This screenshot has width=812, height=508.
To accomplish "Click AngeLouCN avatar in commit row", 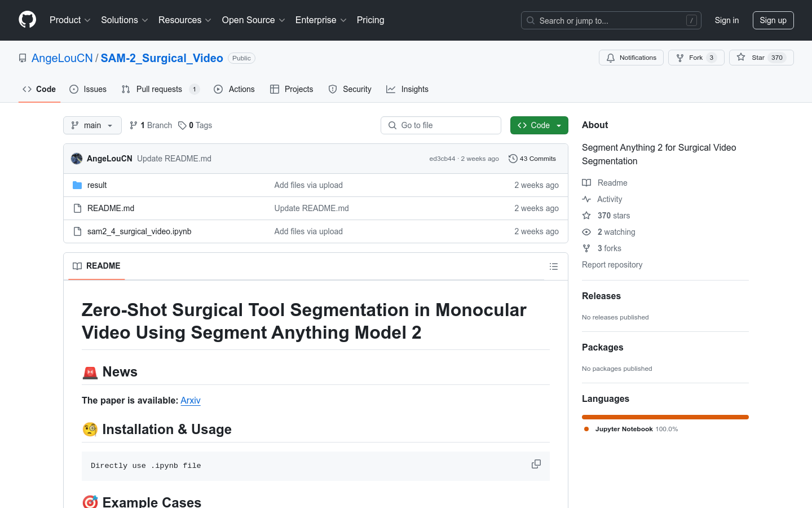I will [77, 159].
